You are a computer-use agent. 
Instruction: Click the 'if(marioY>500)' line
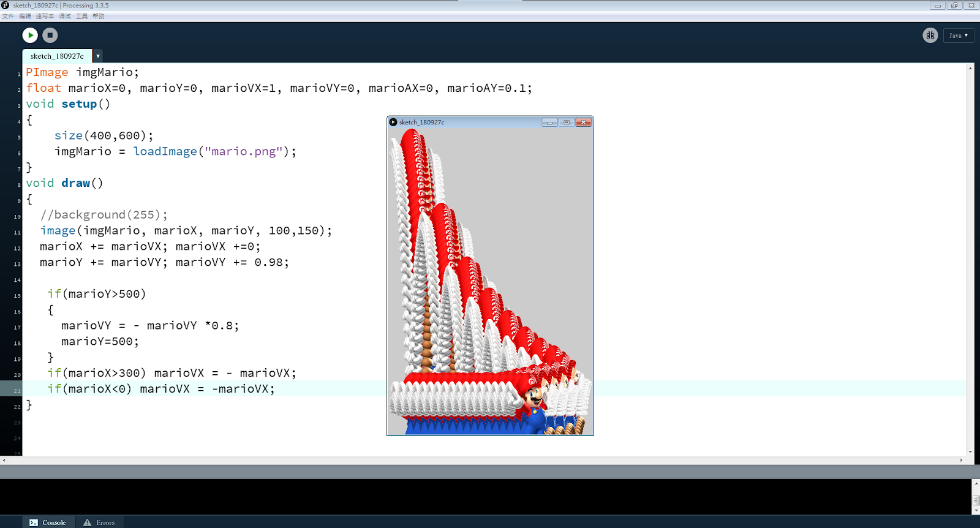point(97,294)
